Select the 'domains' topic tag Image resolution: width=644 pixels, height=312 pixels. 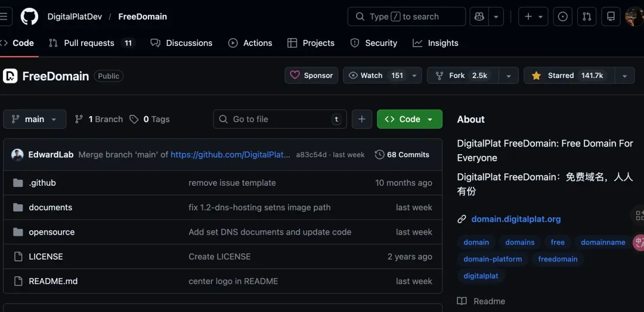[x=520, y=242]
